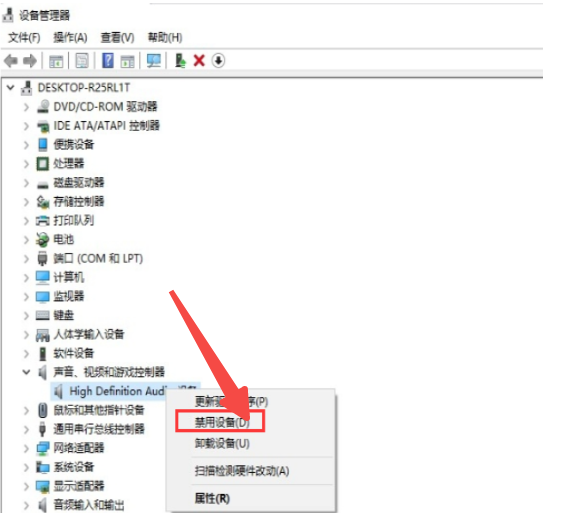Viewport: 565px width, 518px height.
Task: Click the 电池 battery icon
Action: coord(43,240)
